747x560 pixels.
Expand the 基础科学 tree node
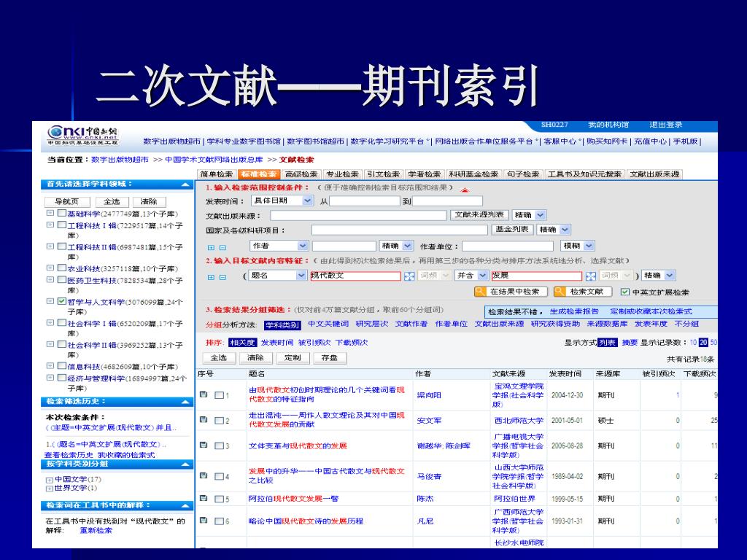pos(50,213)
